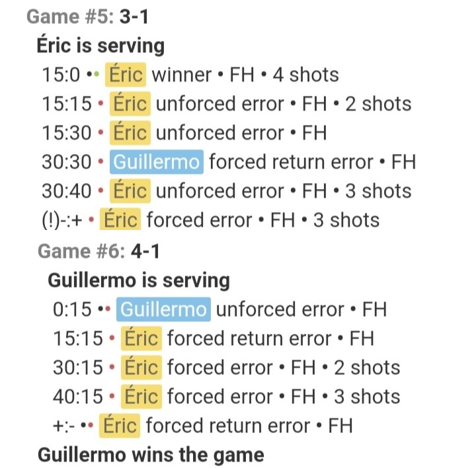
Task: Select the Guillermo tag on 0:15 row
Action: tap(163, 309)
